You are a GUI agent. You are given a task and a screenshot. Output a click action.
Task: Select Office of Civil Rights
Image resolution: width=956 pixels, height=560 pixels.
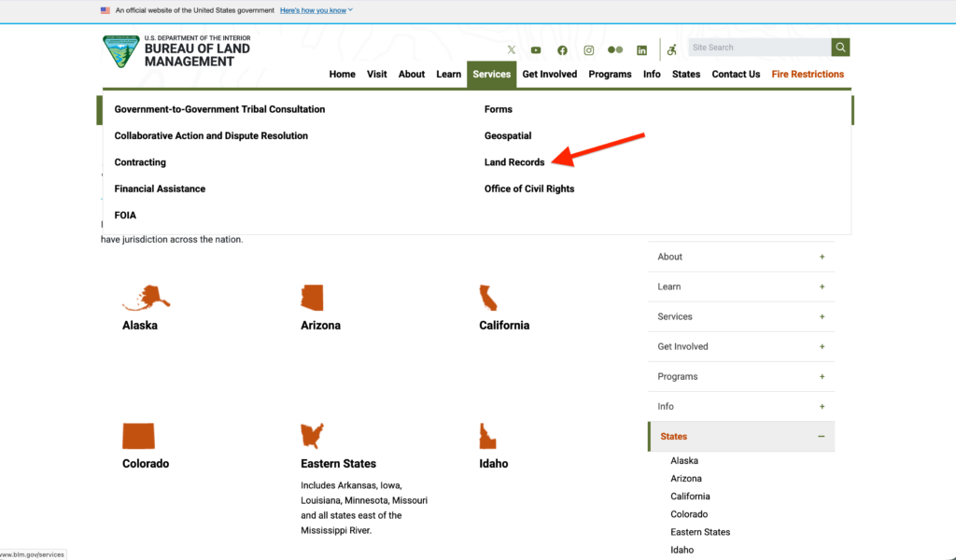tap(529, 189)
